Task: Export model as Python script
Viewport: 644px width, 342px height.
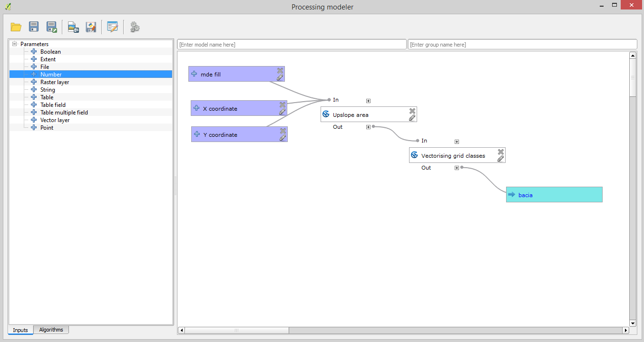Action: coord(90,27)
